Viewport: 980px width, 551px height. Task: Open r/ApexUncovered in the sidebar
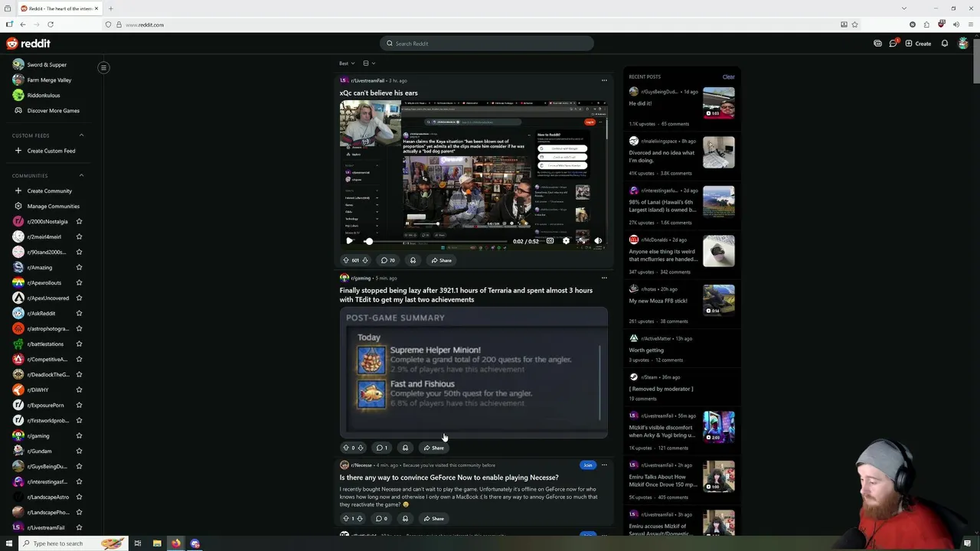41,298
